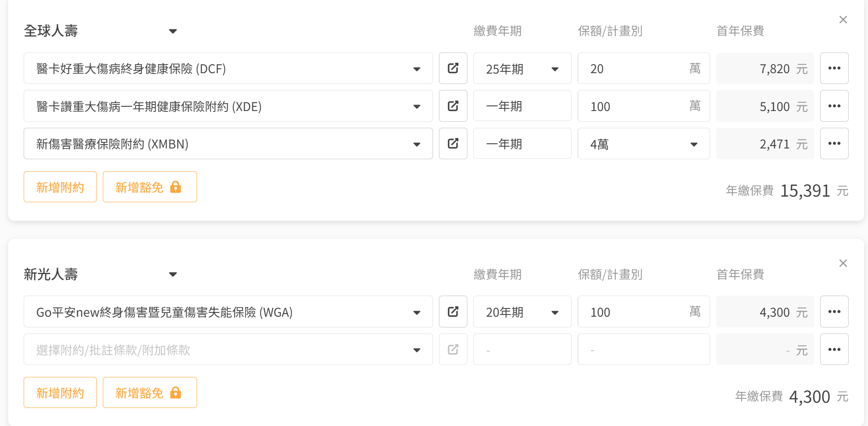Image resolution: width=868 pixels, height=426 pixels.
Task: Click locked 新增豁免 button under 新光人壽
Action: (150, 392)
